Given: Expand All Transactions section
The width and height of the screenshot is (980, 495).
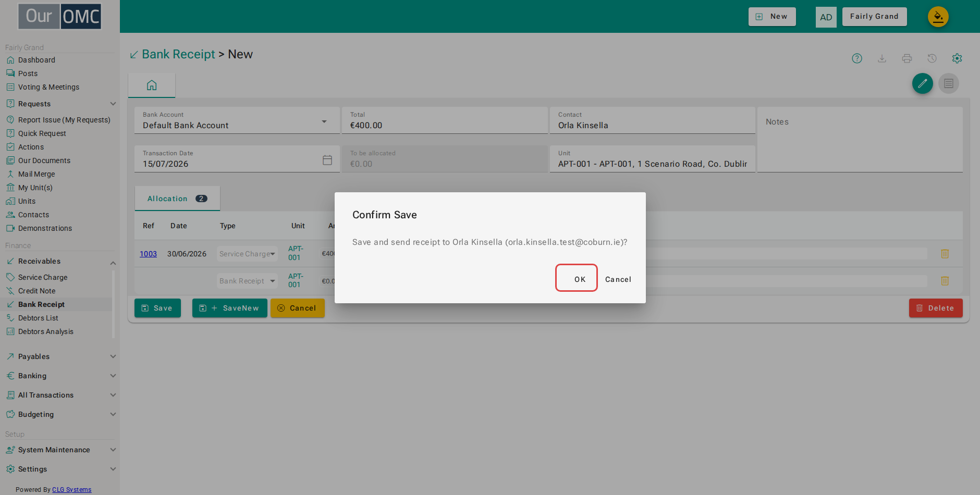Looking at the screenshot, I should pos(60,395).
